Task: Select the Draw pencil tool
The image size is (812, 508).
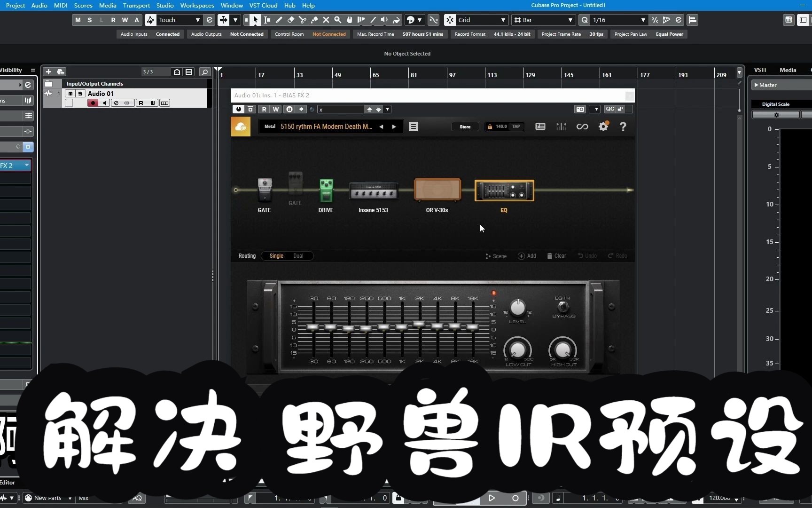Action: tap(279, 20)
